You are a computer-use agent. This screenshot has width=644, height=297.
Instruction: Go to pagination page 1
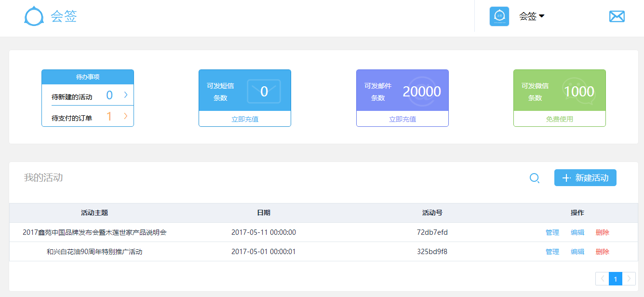pyautogui.click(x=616, y=279)
